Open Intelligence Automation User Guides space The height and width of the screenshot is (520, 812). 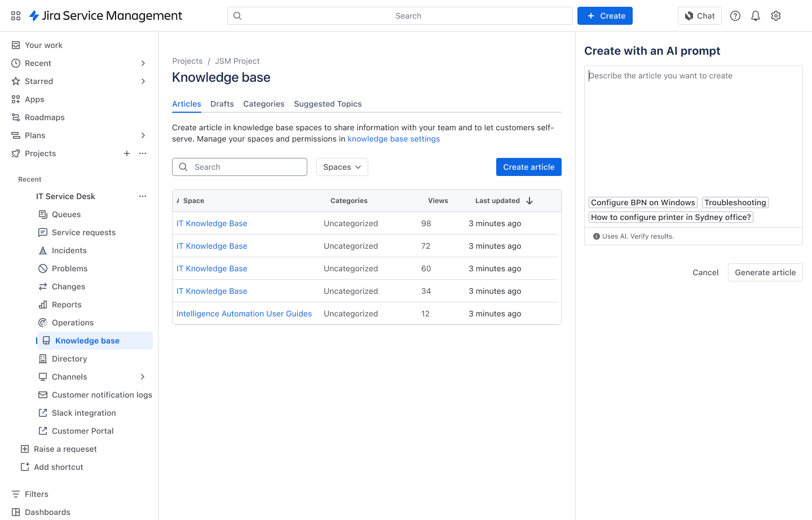[244, 314]
